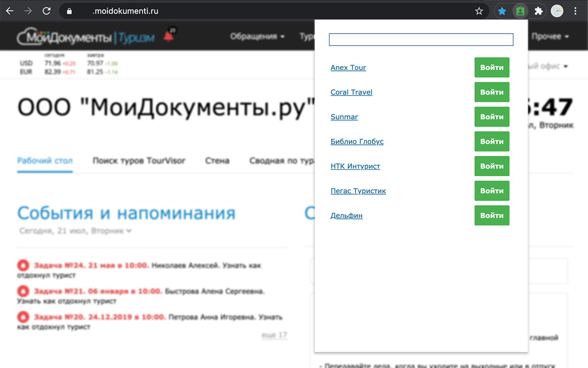The width and height of the screenshot is (588, 368).
Task: Reload the current page
Action: click(46, 11)
